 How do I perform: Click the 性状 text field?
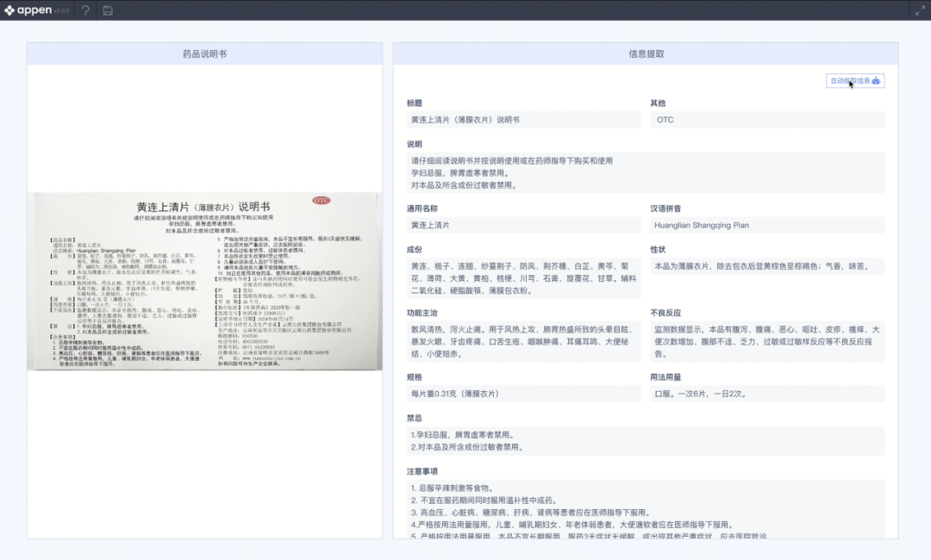coord(766,266)
